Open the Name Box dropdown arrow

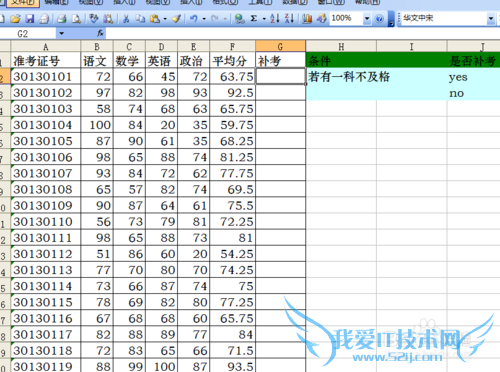click(61, 34)
